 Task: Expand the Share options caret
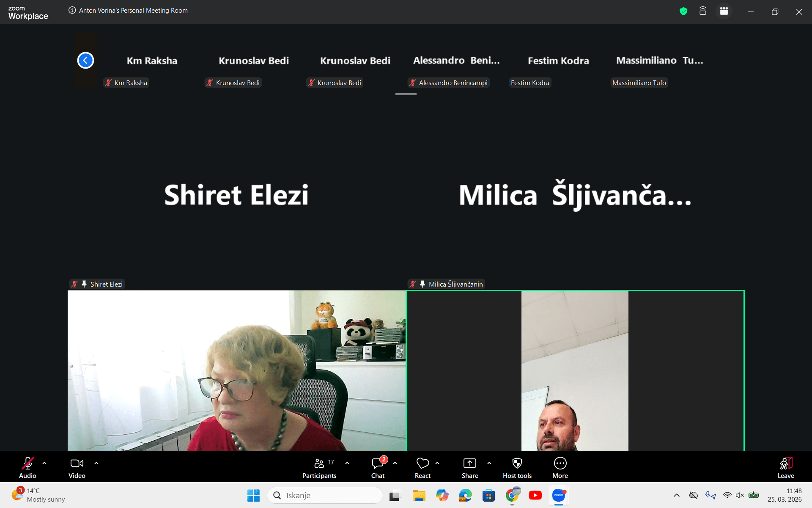(489, 463)
